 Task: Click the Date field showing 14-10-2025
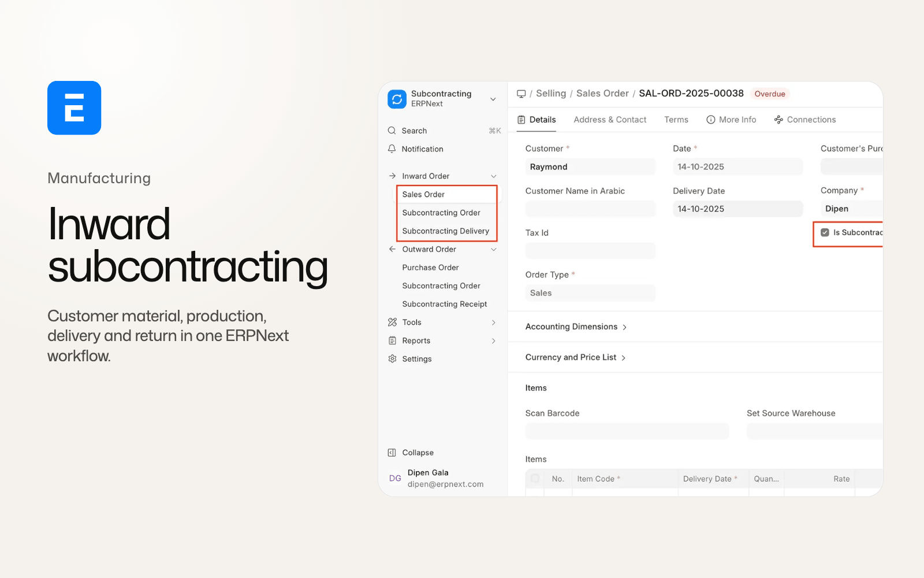point(737,167)
